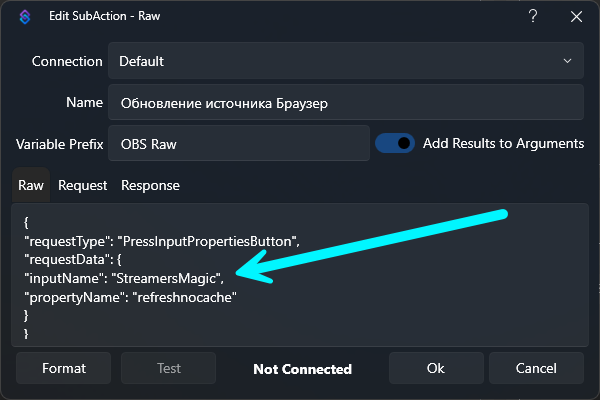
Task: Focus the Variable Prefix field with OBS Raw
Action: [238, 143]
